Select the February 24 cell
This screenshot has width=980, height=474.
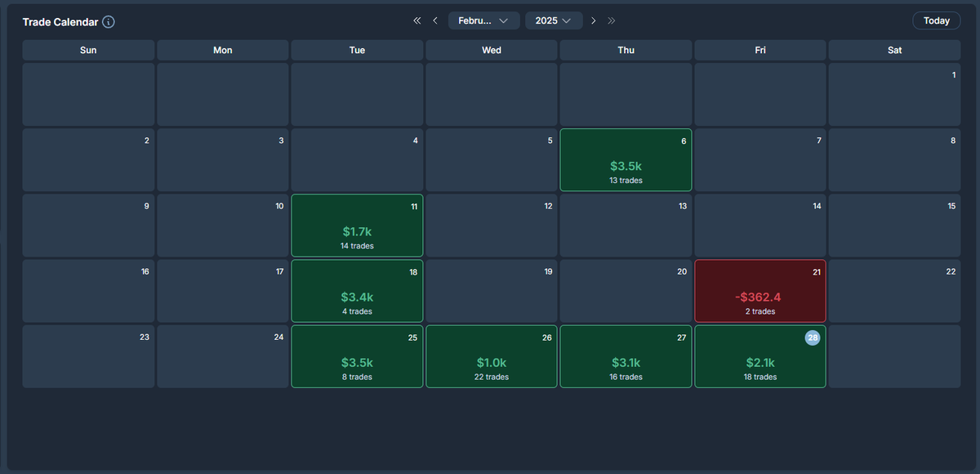point(223,356)
